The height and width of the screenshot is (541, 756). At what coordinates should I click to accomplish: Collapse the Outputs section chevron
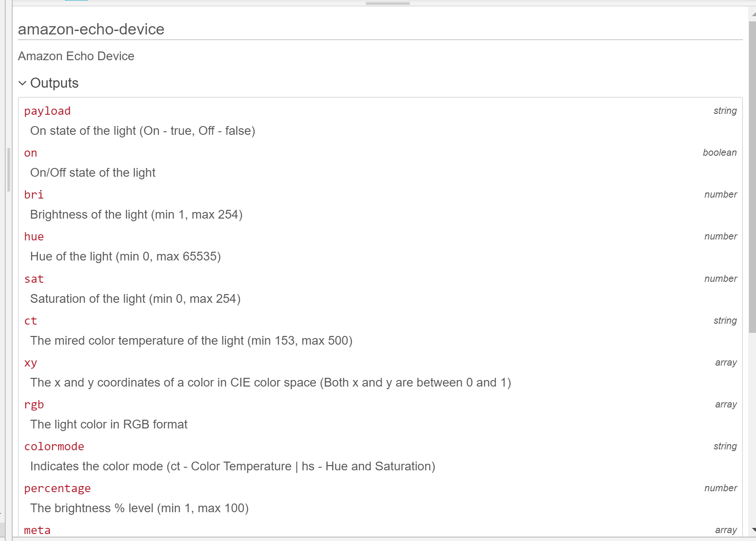[x=23, y=83]
